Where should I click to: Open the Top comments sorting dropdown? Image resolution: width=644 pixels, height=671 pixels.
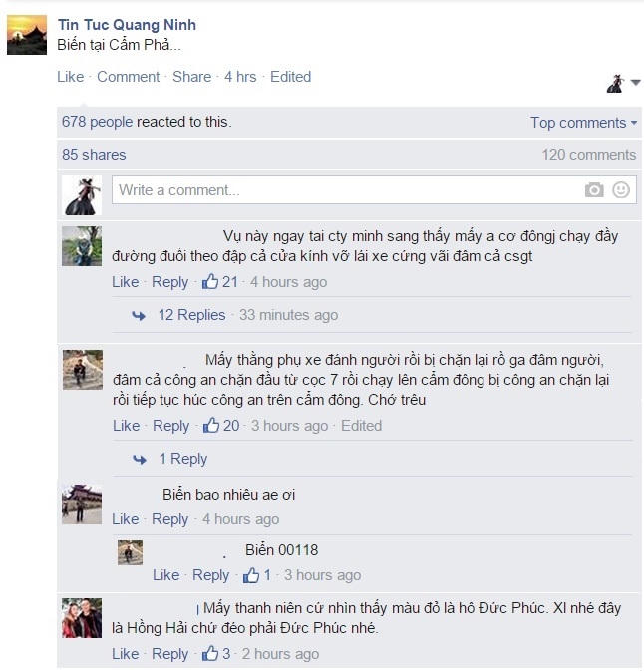(583, 123)
